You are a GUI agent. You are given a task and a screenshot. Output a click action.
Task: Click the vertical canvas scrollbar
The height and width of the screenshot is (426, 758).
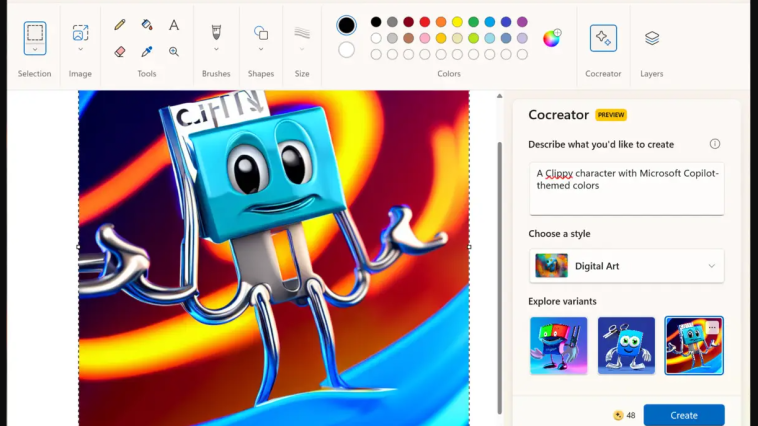click(x=499, y=278)
